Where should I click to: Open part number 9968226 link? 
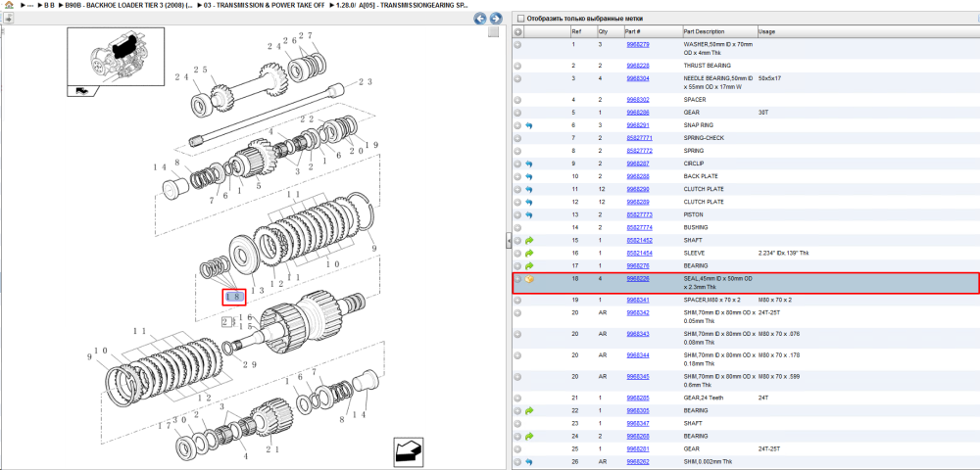pos(638,279)
